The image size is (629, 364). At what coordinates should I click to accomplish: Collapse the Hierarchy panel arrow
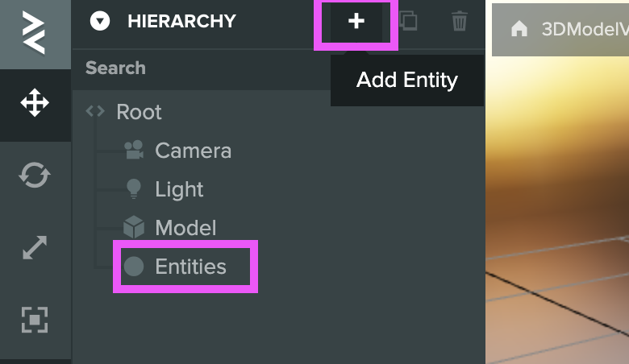click(x=100, y=22)
